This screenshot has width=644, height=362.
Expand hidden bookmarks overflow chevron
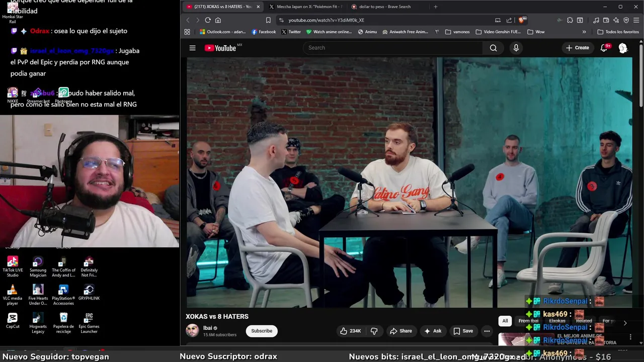pos(584,32)
